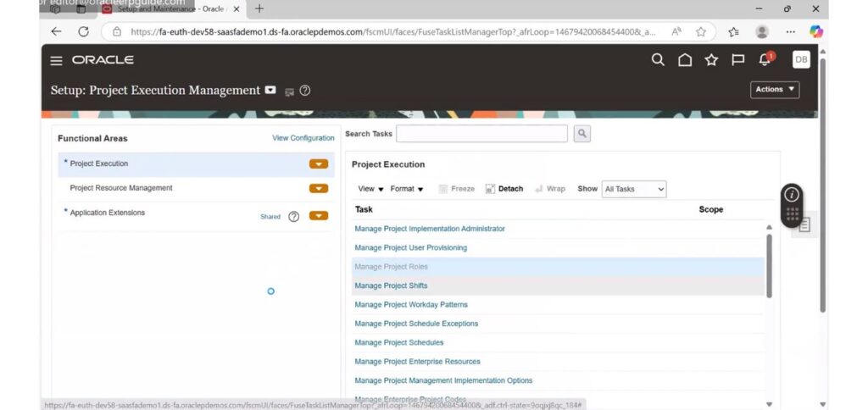Select the Setup and Maintenance browser tab
The width and height of the screenshot is (868, 410).
click(x=170, y=8)
